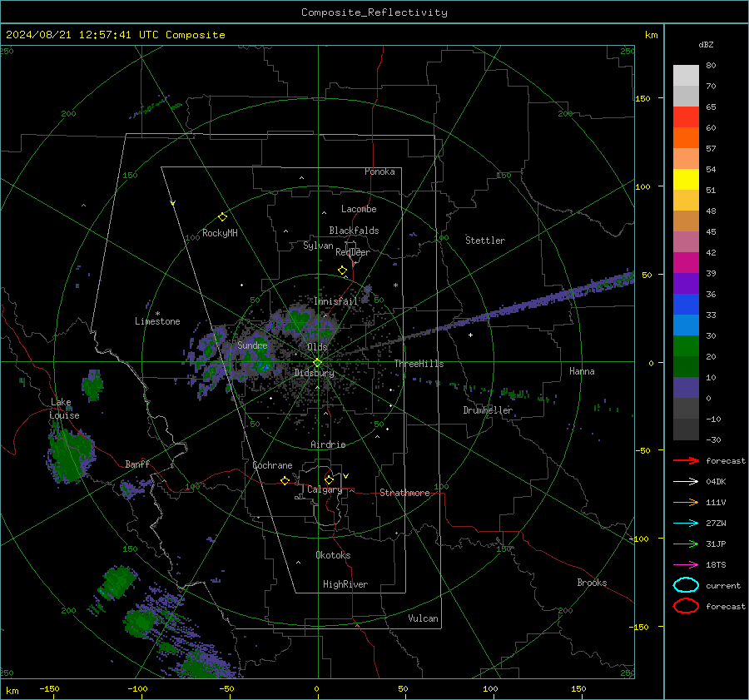Click the ThreeHills label
The image size is (749, 700).
pyautogui.click(x=419, y=364)
